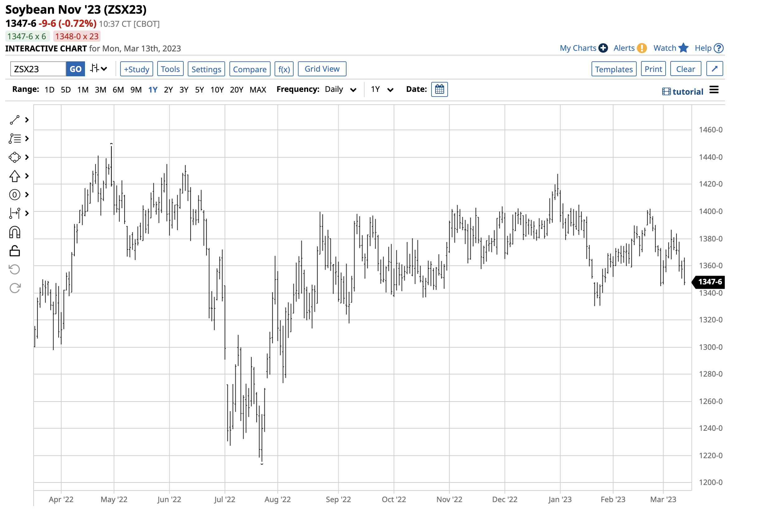This screenshot has width=759, height=532.
Task: Switch the range to 6M
Action: pos(118,90)
